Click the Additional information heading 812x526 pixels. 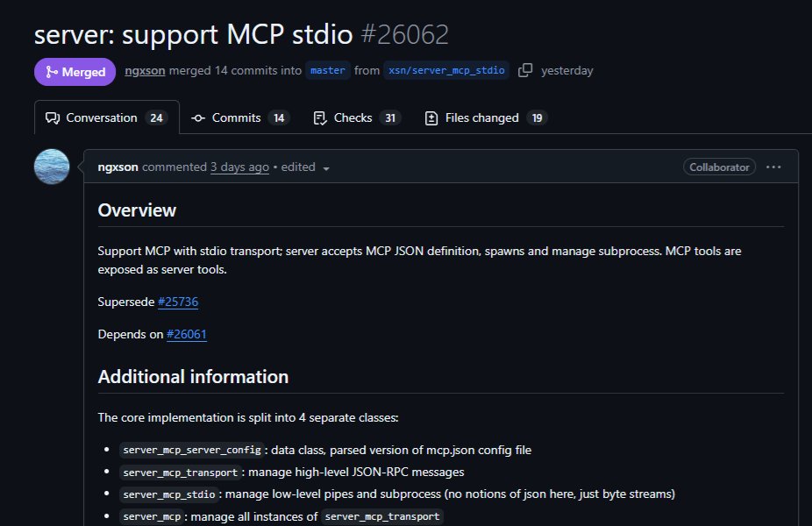[193, 377]
